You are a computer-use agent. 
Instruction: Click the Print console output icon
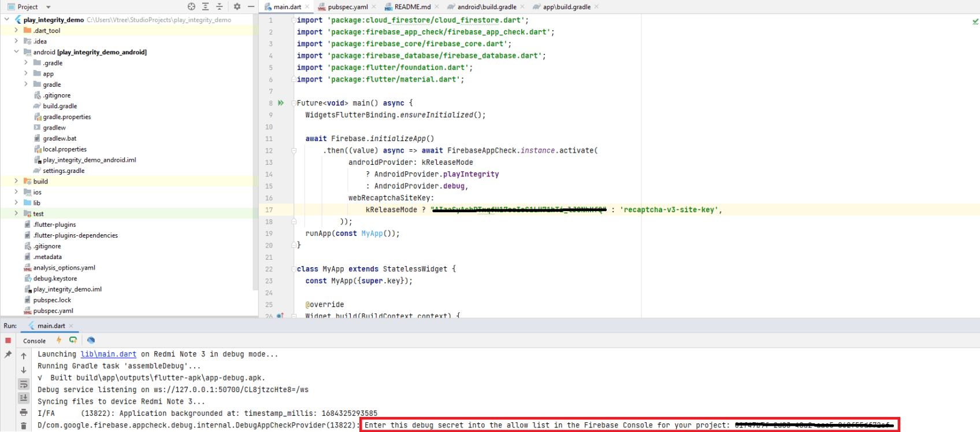point(24,412)
